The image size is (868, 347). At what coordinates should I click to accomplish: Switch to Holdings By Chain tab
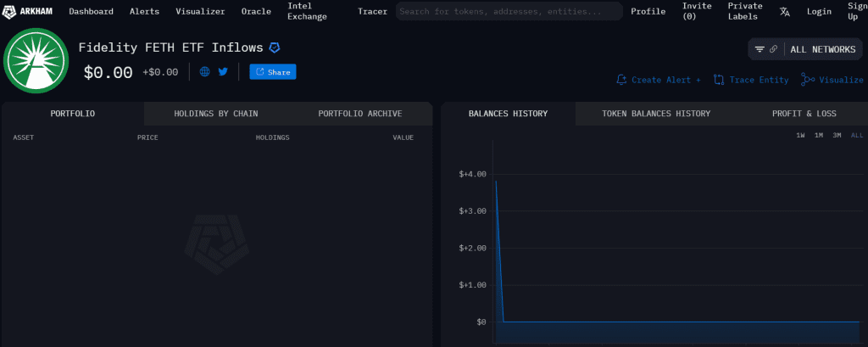pos(216,114)
